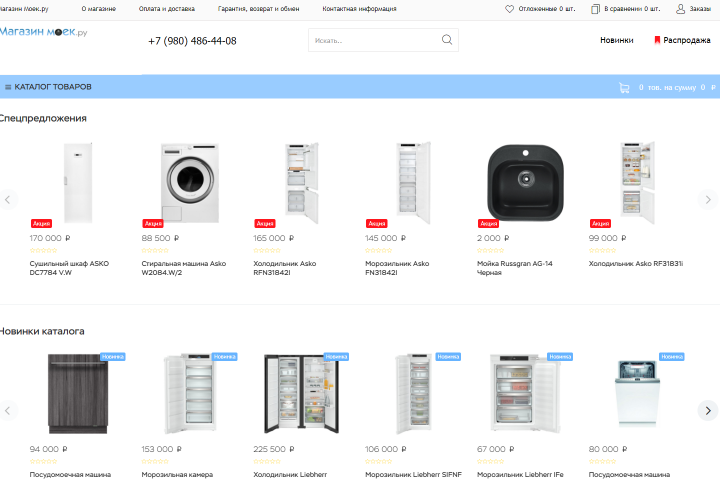
Task: Click price 225 500 ₽
Action: point(274,449)
